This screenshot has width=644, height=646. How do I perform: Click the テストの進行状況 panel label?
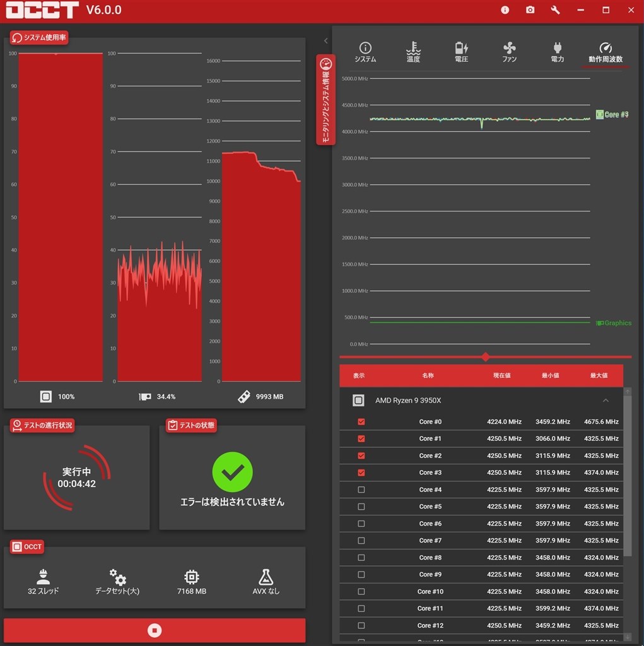point(42,425)
